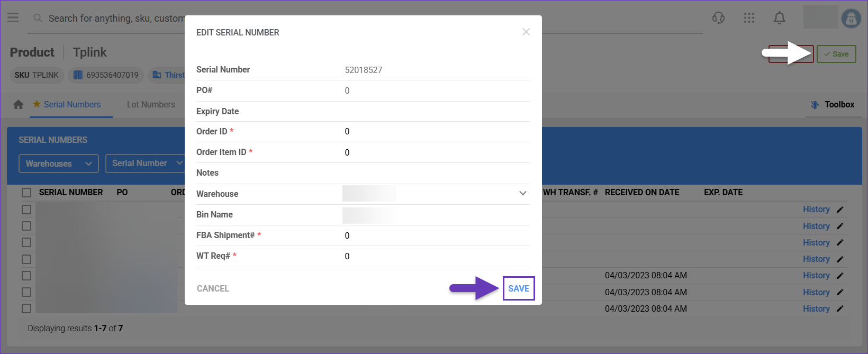Click the pencil edit icon in first row

(840, 210)
